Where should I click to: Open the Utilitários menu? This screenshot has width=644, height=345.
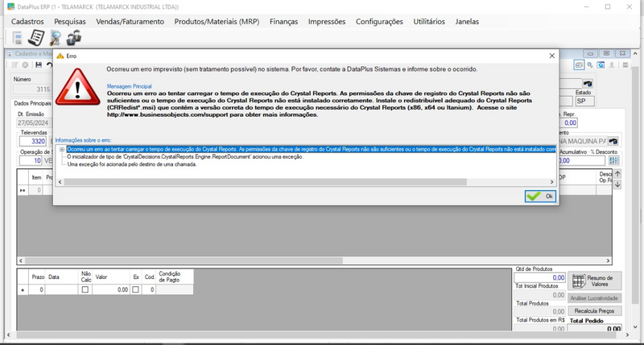coord(429,22)
